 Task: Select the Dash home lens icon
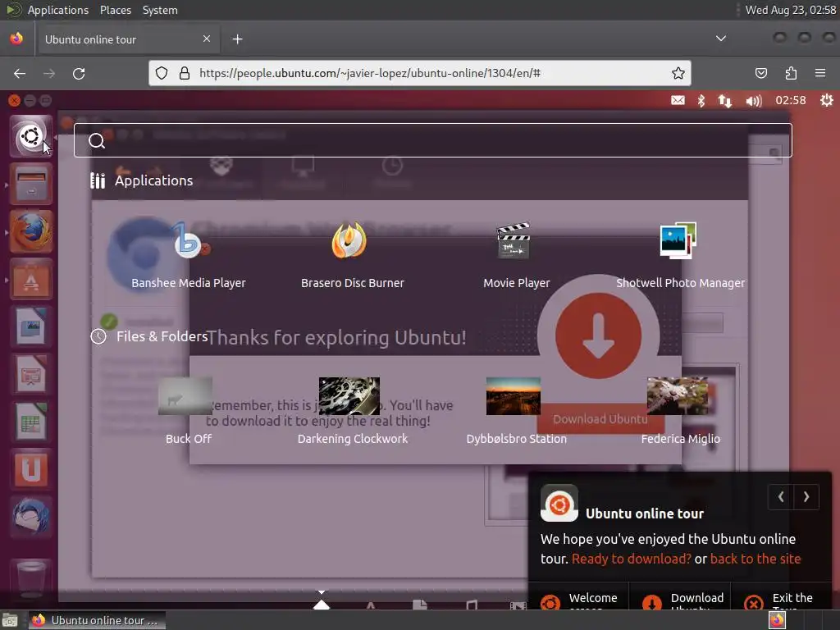pos(321,604)
